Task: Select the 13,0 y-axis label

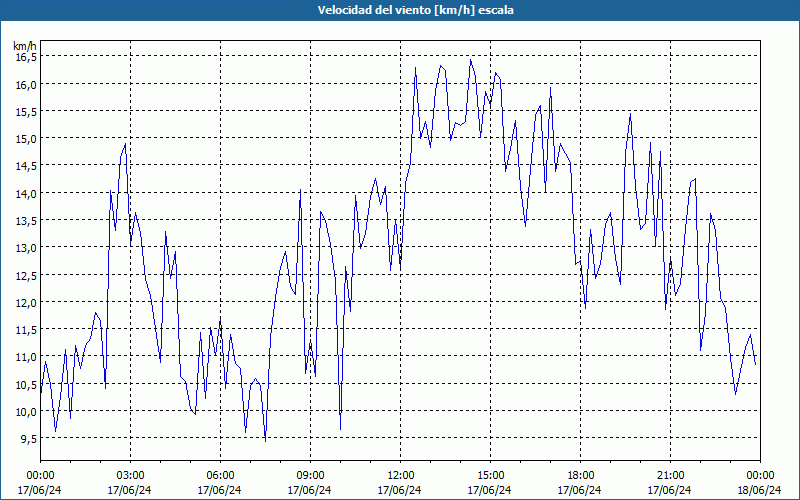Action: point(26,248)
